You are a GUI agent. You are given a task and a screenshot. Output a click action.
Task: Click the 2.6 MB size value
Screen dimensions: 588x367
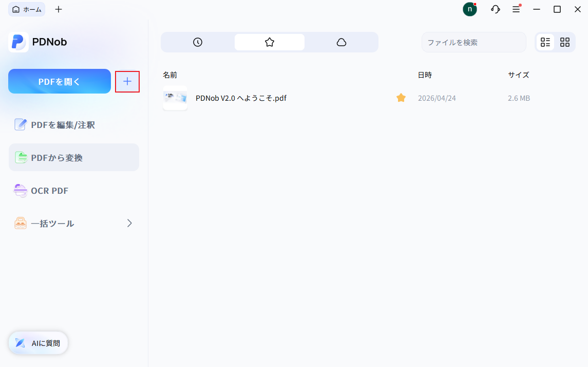519,98
